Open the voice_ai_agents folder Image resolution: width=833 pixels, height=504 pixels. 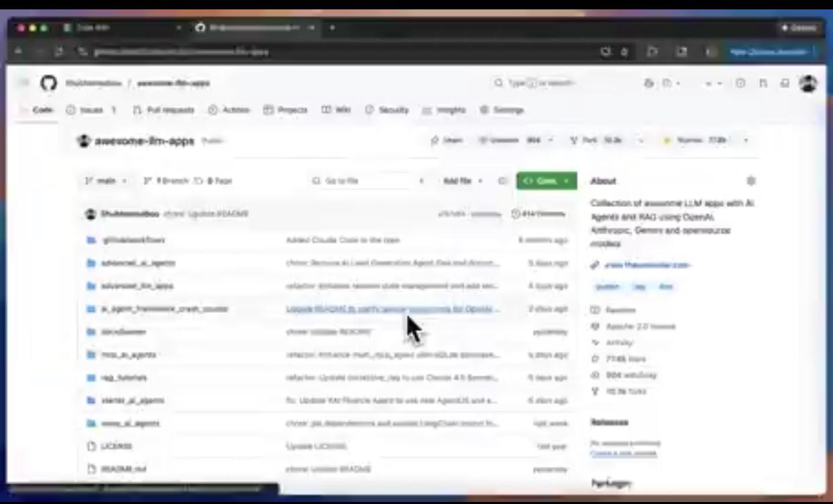tap(130, 424)
